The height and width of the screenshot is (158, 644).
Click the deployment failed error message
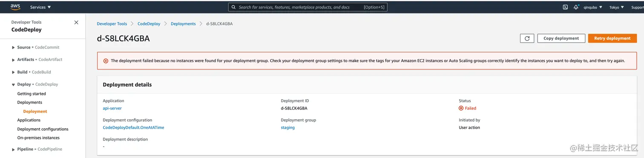point(368,61)
